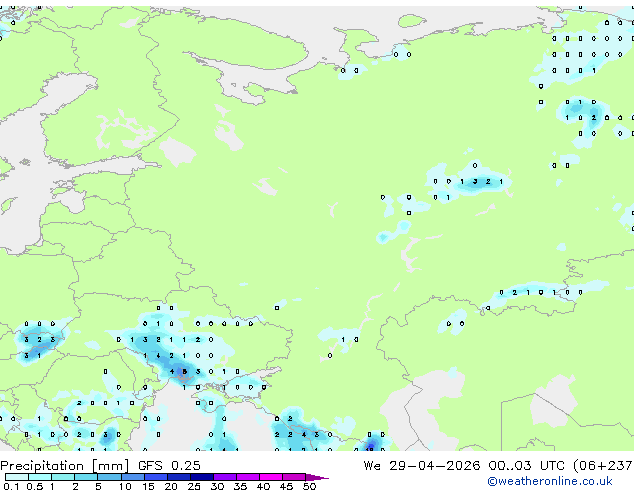Click the 20–25 mm legend swatch
Screen dimensions: 634x490
[x=178, y=477]
